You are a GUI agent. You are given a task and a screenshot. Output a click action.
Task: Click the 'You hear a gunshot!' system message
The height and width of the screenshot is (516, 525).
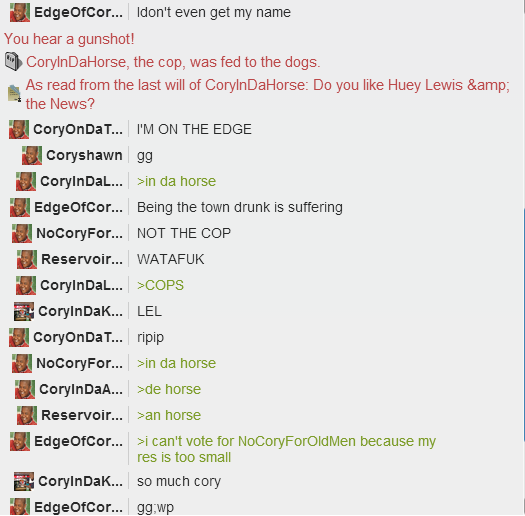tap(69, 39)
